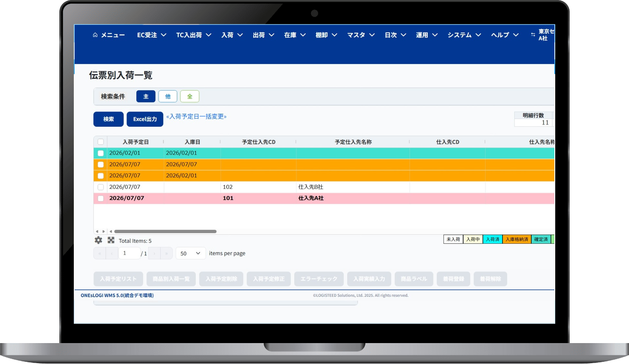Expand the TC入出荷 menu
Image resolution: width=629 pixels, height=364 pixels.
pyautogui.click(x=194, y=35)
